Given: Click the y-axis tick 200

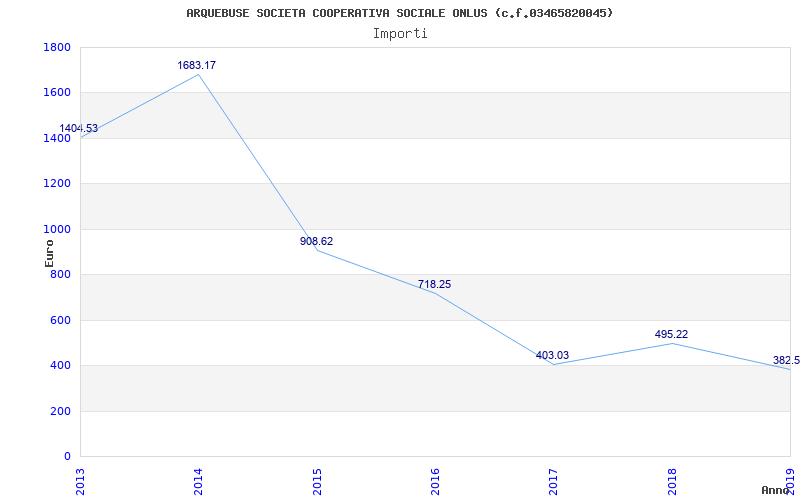Looking at the screenshot, I should (x=61, y=411).
